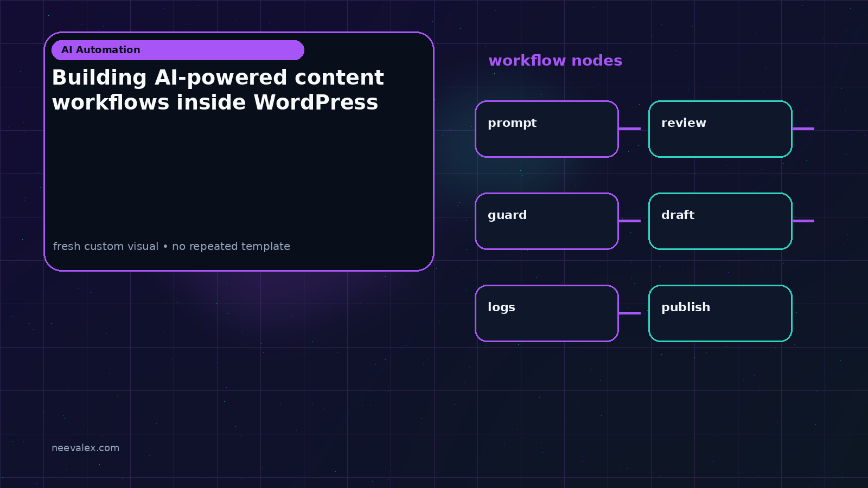Click the 'workflow nodes' heading
868x488 pixels.
tap(555, 60)
